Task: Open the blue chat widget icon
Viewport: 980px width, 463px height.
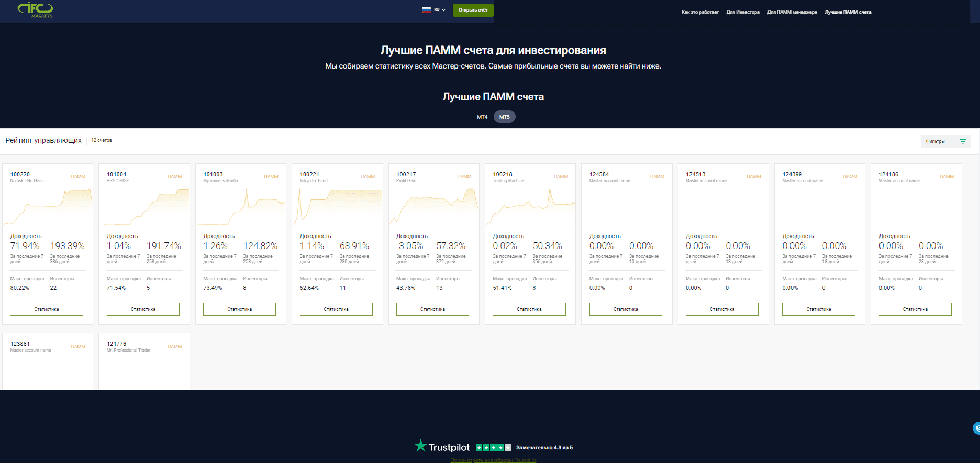Action: click(976, 428)
